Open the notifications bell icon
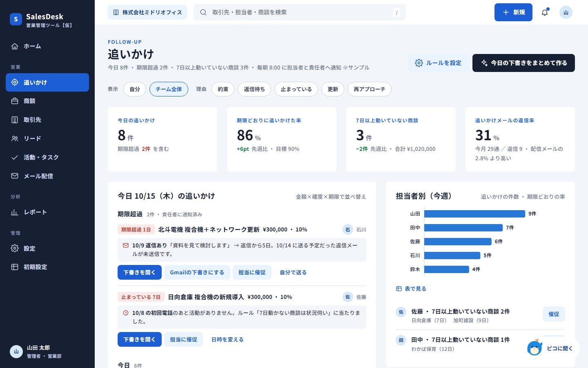The image size is (588, 368). tap(545, 12)
